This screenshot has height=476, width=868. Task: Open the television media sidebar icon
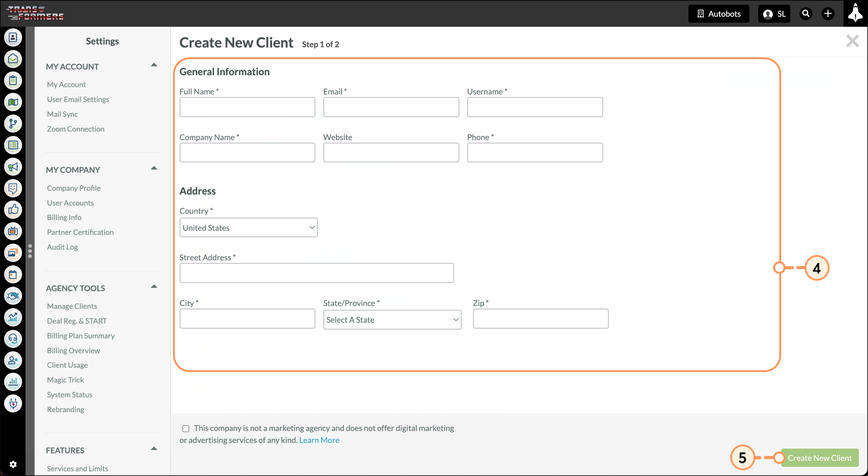pyautogui.click(x=13, y=231)
